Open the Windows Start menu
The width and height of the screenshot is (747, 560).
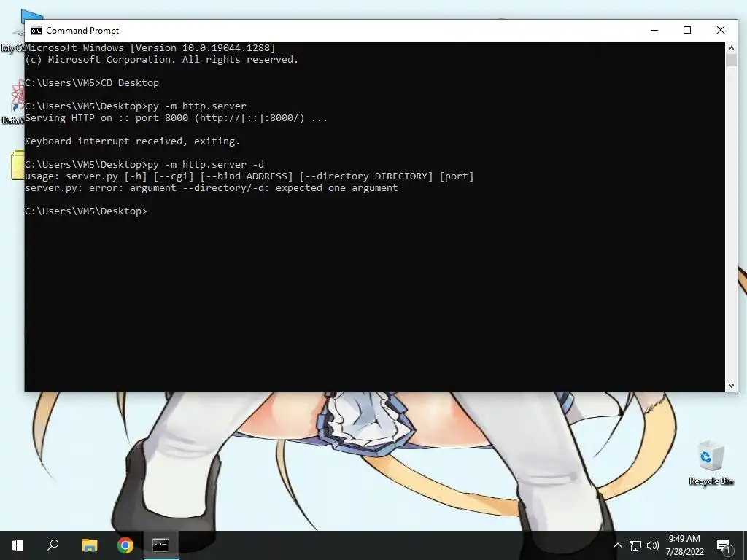18,545
